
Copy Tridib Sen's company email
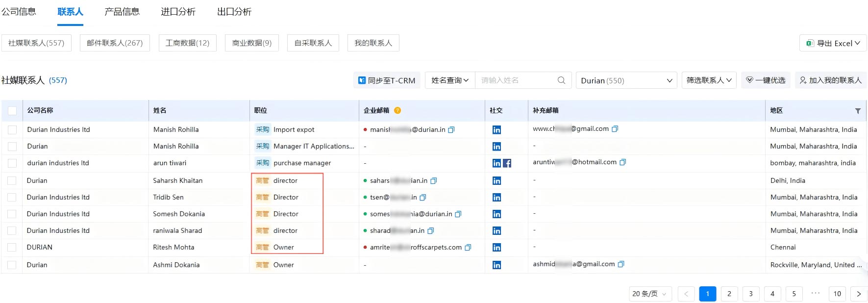point(423,198)
